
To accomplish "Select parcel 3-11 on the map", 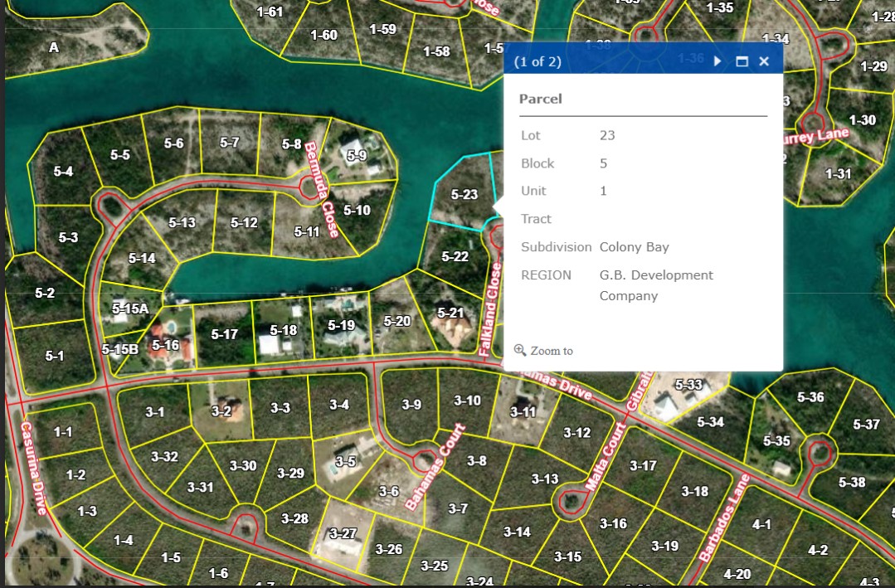I will 523,411.
